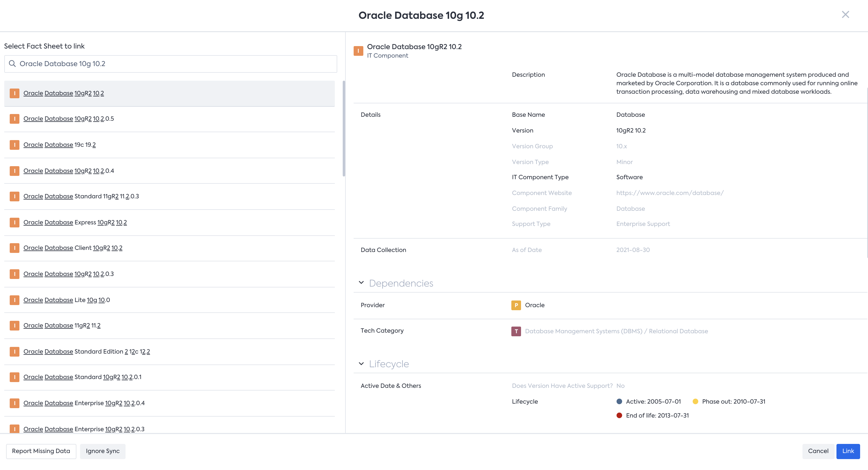Screen dimensions: 868x470
Task: Click icon beside Oracle Database 19c 19.2
Action: coord(15,145)
